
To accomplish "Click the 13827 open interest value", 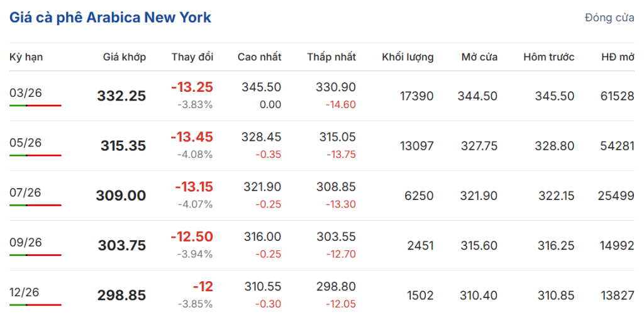I will [x=618, y=296].
